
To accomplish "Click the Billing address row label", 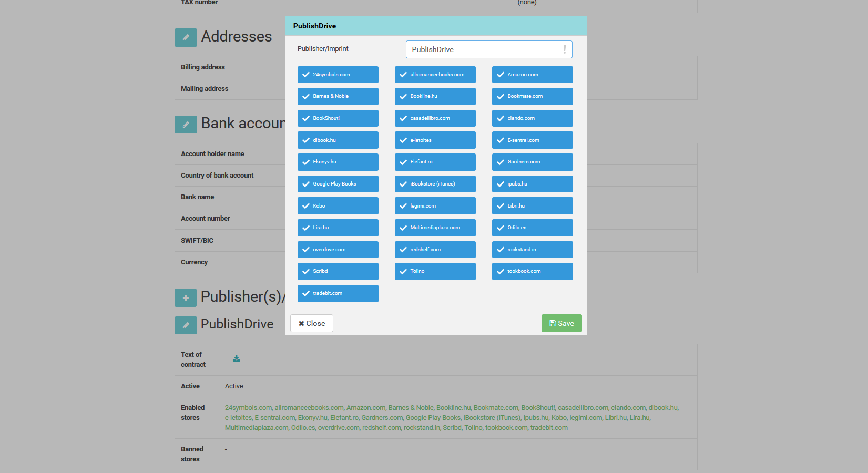I will pyautogui.click(x=203, y=67).
